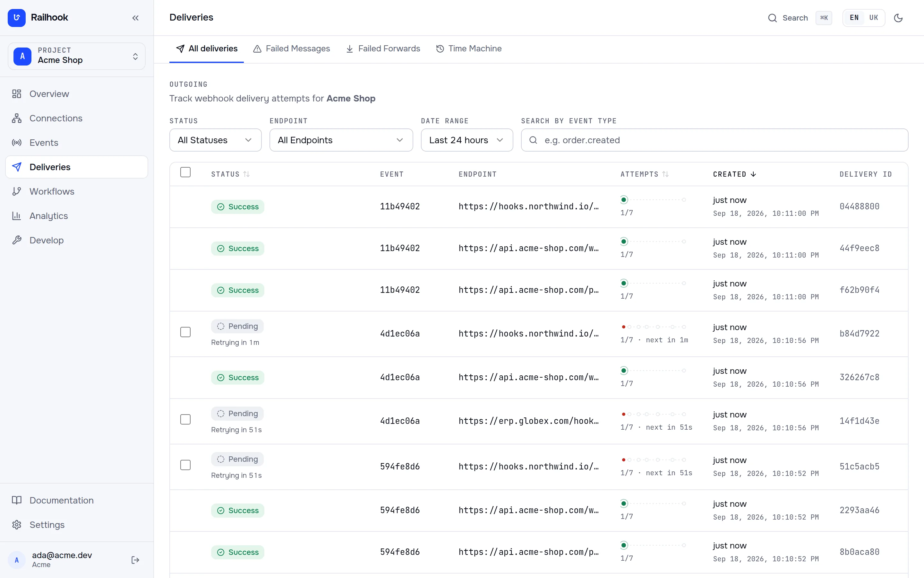The height and width of the screenshot is (578, 924).
Task: Click the ⌘K shortcut badge
Action: [824, 18]
